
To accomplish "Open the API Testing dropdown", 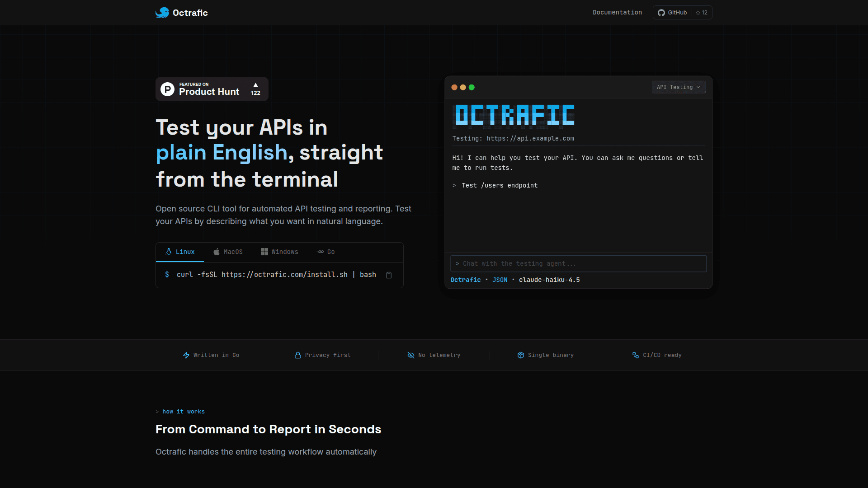I will (x=678, y=87).
